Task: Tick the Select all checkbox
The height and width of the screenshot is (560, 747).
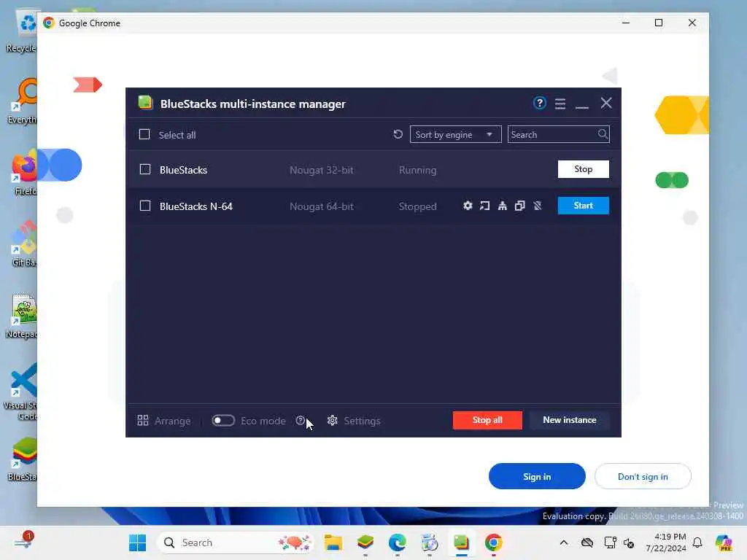Action: pos(144,134)
